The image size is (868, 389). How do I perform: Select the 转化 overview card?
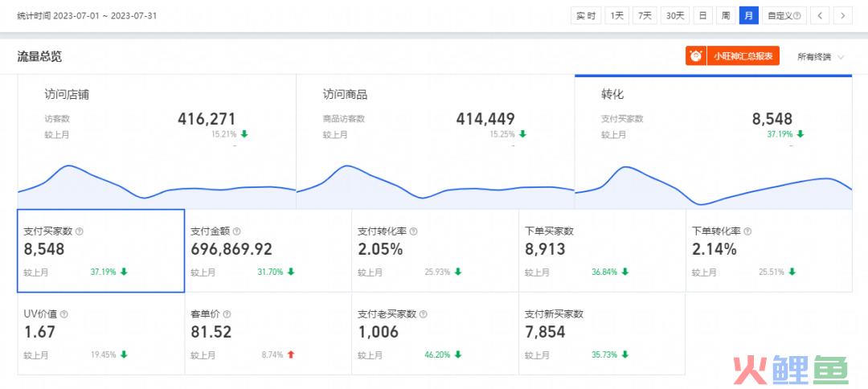tap(714, 141)
